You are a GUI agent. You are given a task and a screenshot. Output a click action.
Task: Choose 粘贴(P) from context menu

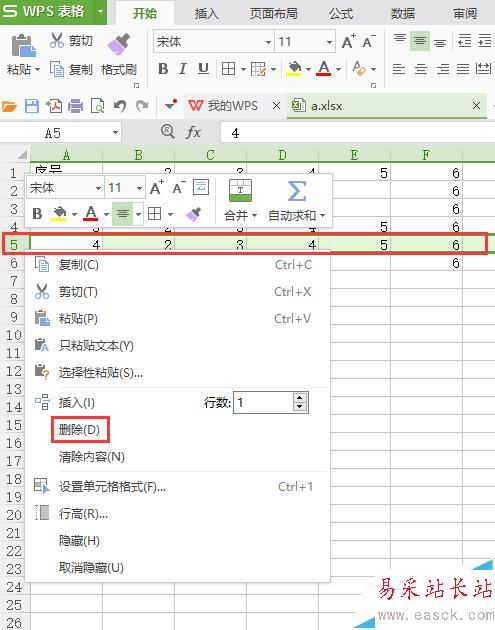click(179, 319)
